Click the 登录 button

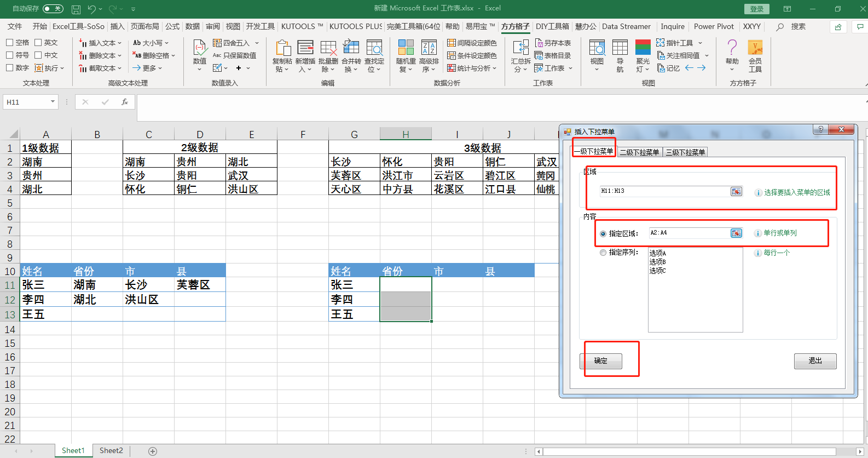(757, 9)
